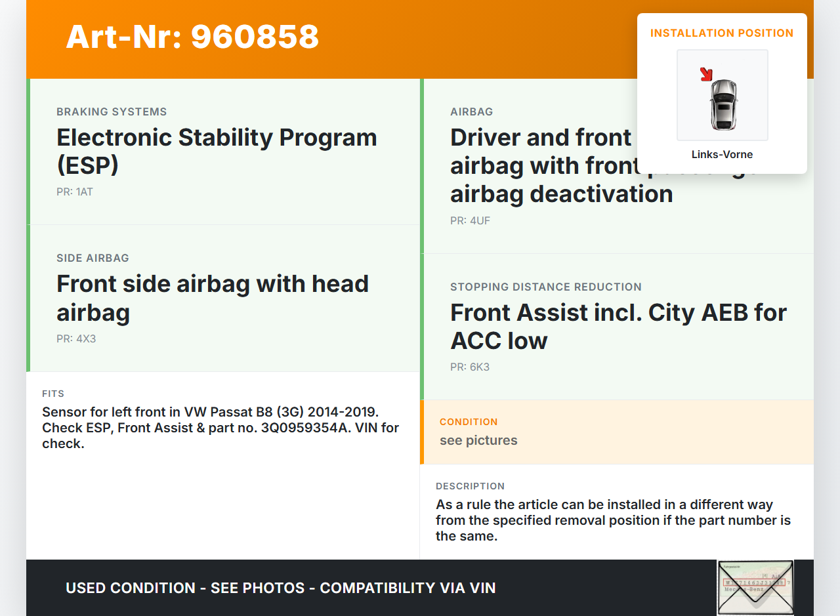Click the BRAKING SYSTEMS category label
Image resolution: width=840 pixels, height=616 pixels.
tap(112, 112)
